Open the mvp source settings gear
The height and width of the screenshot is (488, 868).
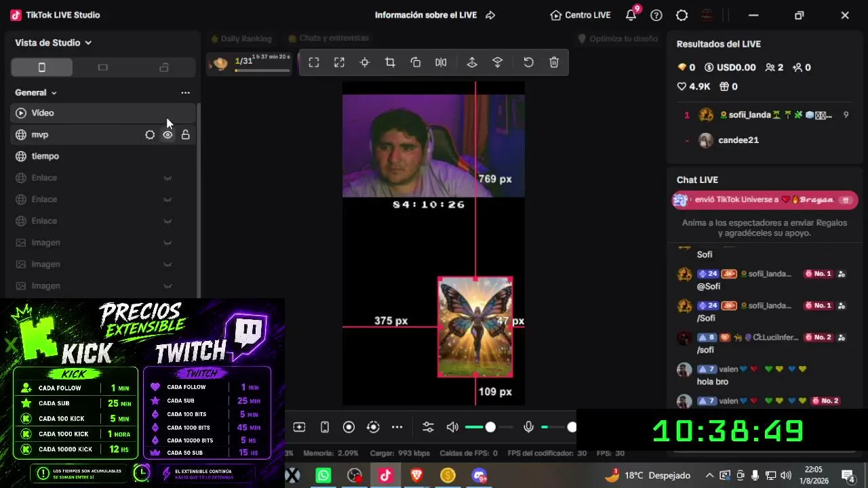point(150,135)
